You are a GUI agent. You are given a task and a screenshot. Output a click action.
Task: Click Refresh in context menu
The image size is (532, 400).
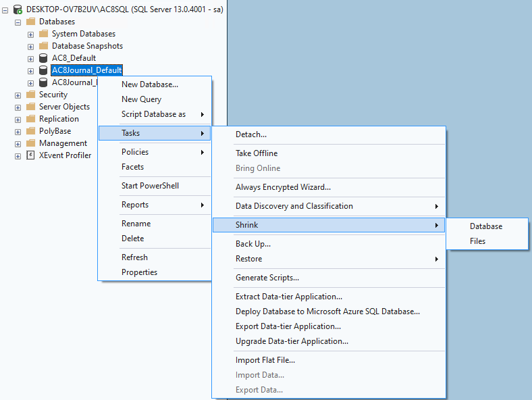click(x=155, y=257)
